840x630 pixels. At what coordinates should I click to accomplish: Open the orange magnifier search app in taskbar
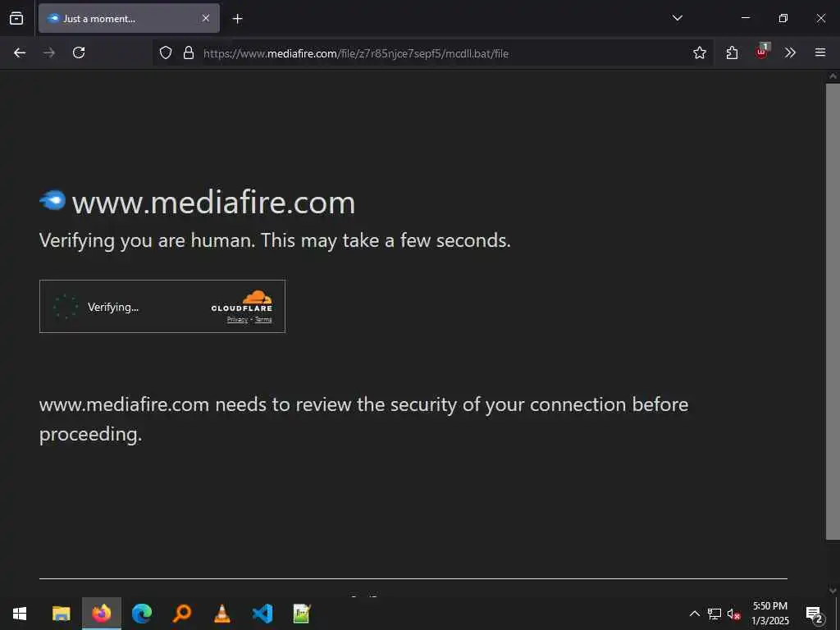[182, 614]
